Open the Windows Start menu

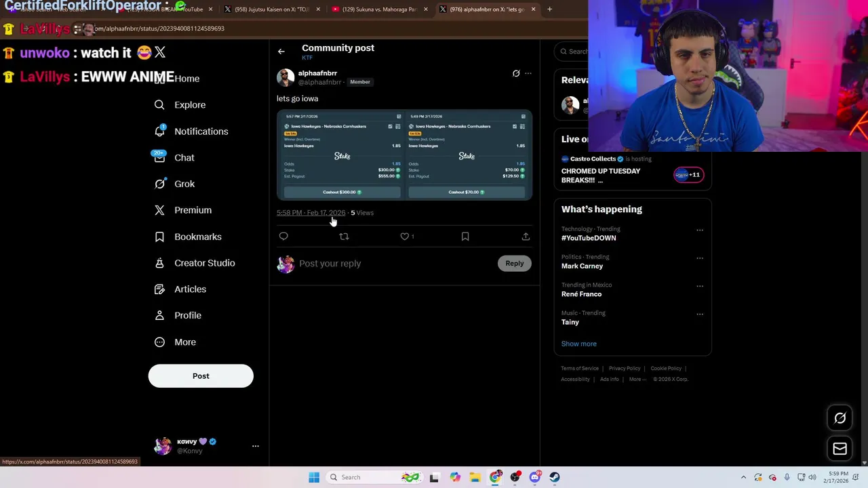coord(314,477)
